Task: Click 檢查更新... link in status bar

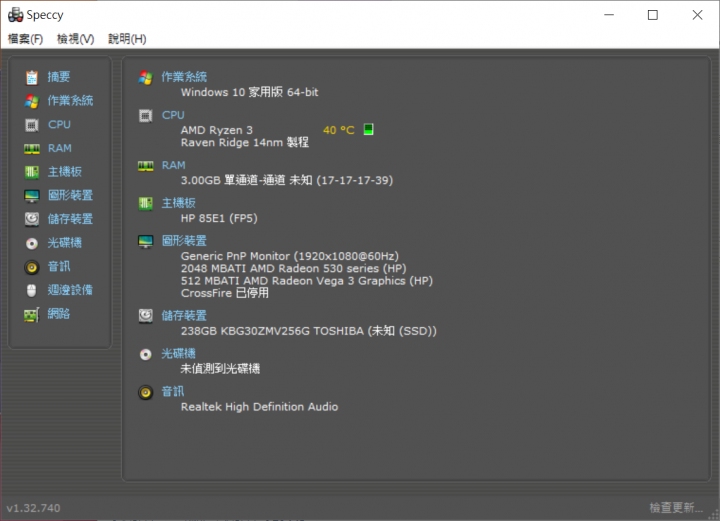Action: pos(676,508)
